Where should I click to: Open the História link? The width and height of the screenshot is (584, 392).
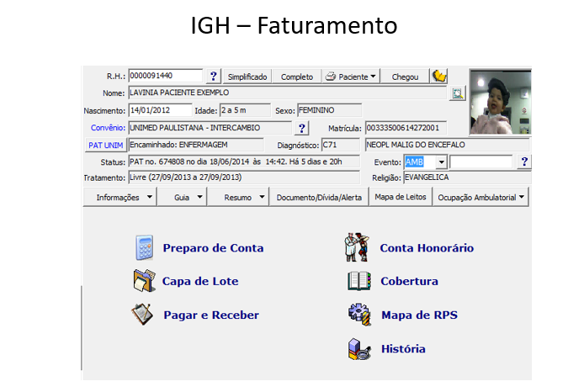403,349
